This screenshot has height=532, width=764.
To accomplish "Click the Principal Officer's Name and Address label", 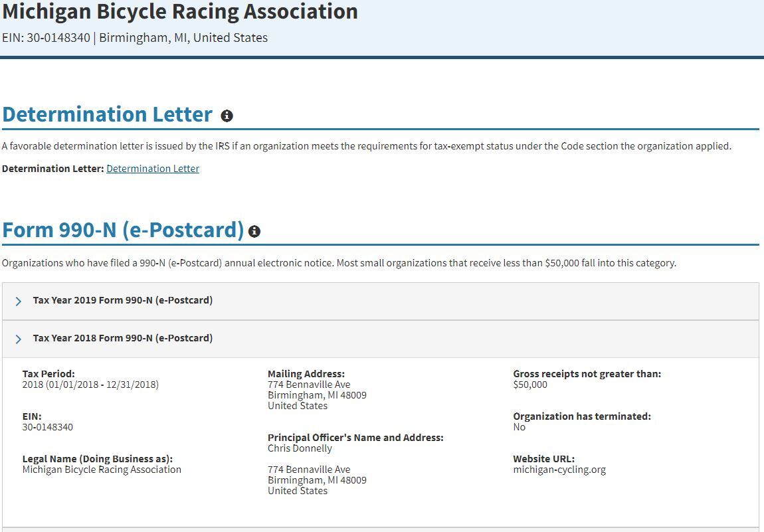I will pyautogui.click(x=355, y=438).
